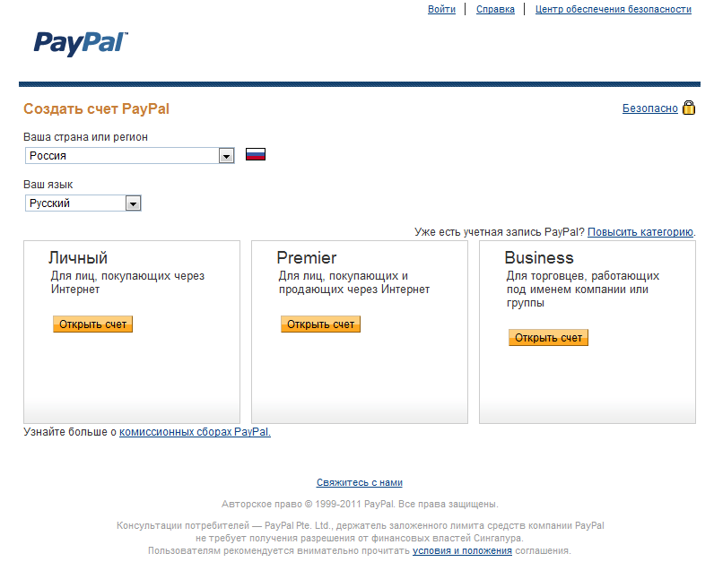Viewport: 714px width, 588px height.
Task: Open the условия и положения link
Action: 462,550
